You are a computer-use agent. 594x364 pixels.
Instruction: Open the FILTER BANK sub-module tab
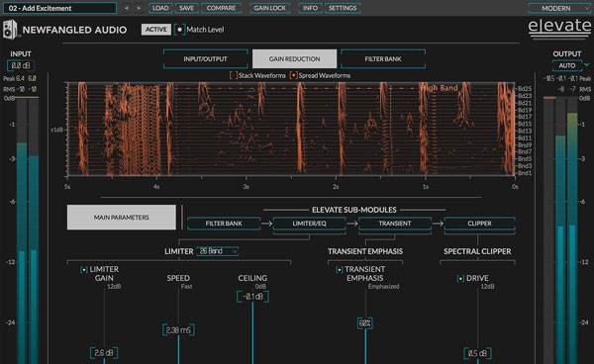point(224,224)
